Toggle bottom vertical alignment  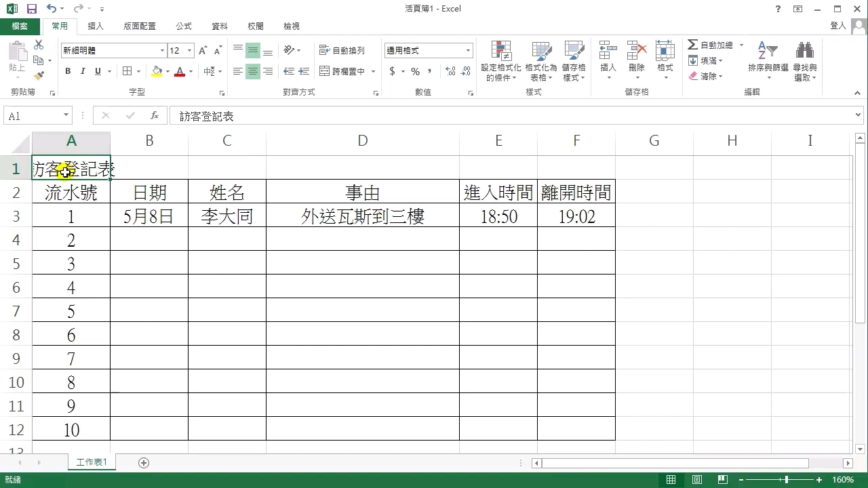click(x=268, y=51)
